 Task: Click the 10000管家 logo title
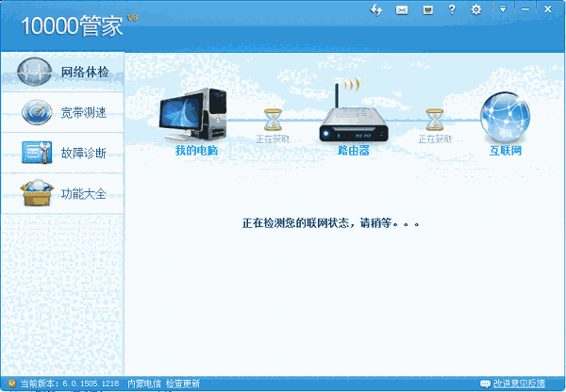[73, 26]
